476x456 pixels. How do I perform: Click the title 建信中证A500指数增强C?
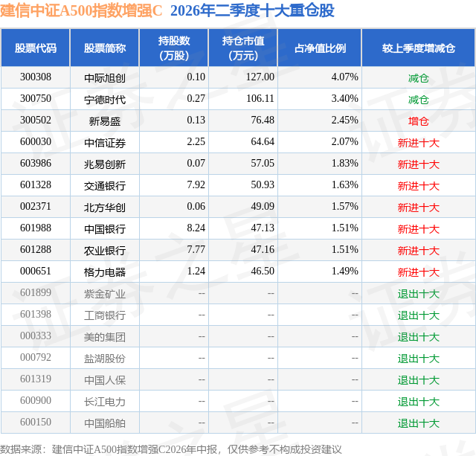pyautogui.click(x=81, y=10)
